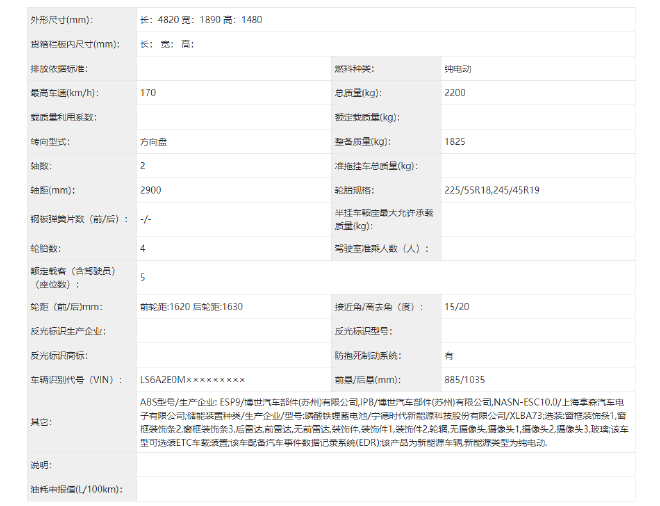The height and width of the screenshot is (506, 660).
Task: Click the 前悬/后悬 value 885/1035
Action: tap(464, 380)
